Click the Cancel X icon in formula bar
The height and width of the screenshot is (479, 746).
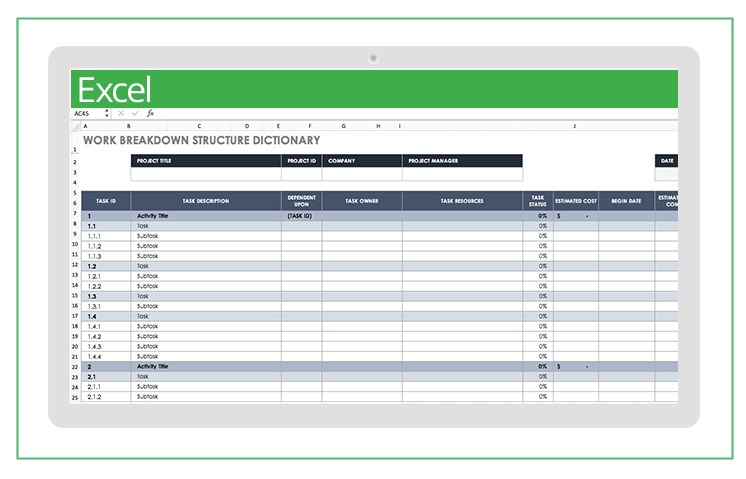tap(121, 114)
